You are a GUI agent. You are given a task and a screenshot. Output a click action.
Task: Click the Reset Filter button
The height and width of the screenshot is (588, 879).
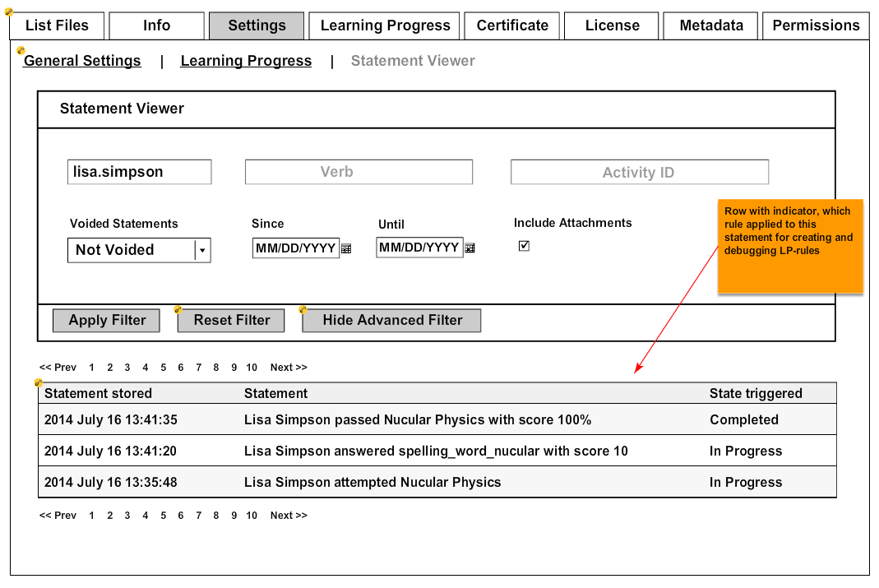coord(231,321)
